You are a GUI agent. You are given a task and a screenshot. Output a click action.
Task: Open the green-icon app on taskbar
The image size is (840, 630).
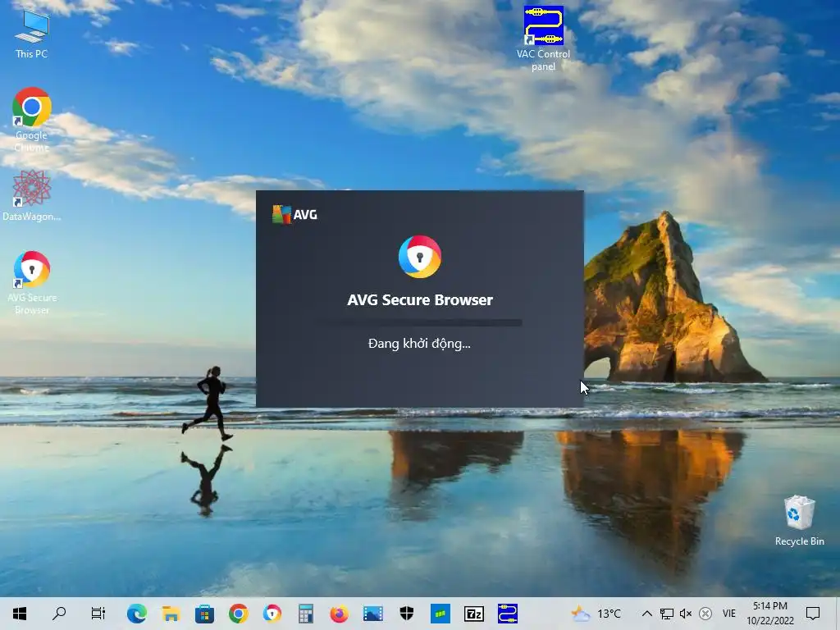441,614
